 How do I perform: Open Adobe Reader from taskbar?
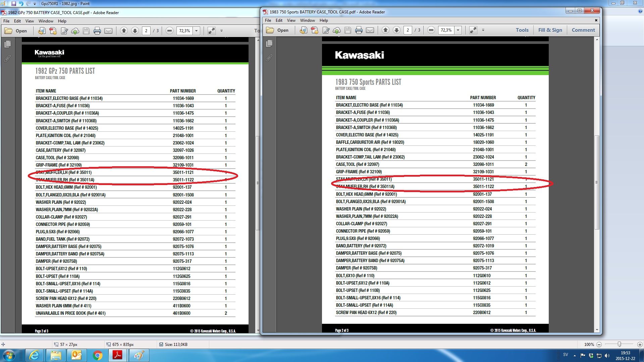click(x=117, y=355)
